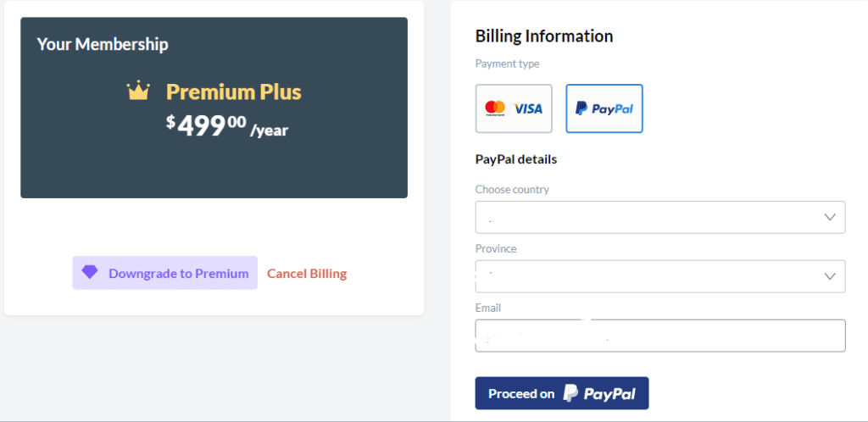Click Proceed on PayPal button
Screen dimensions: 868x422
562,393
